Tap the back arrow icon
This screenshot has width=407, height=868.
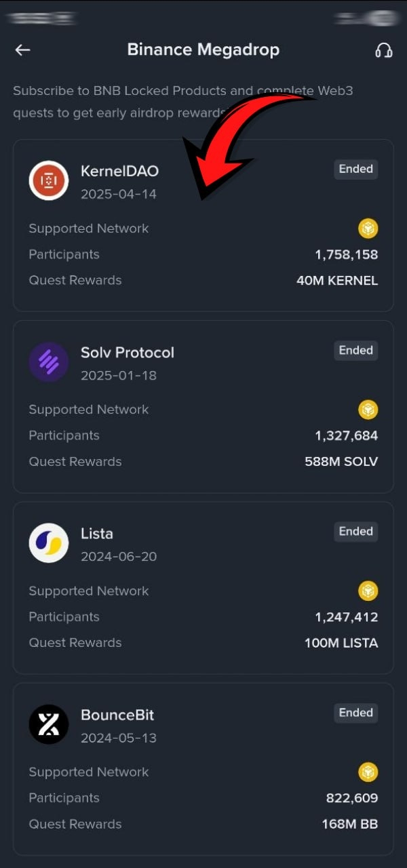(x=23, y=50)
